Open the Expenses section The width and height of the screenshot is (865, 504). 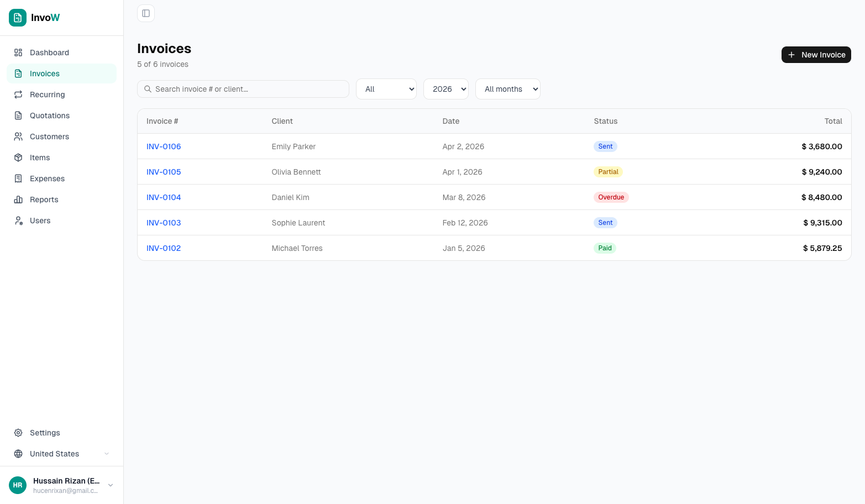[61, 179]
